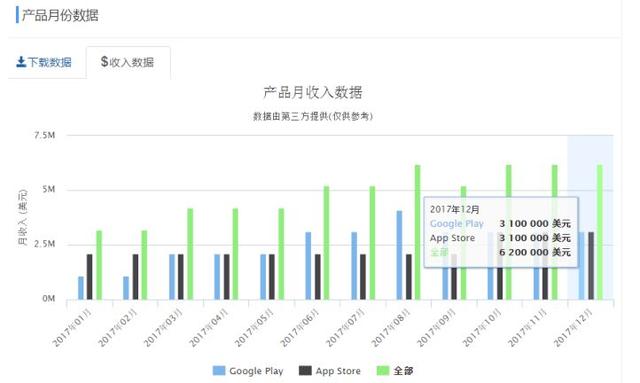Click the download icon beside 下载数据
Viewport: 640px width, 383px height.
click(x=21, y=62)
